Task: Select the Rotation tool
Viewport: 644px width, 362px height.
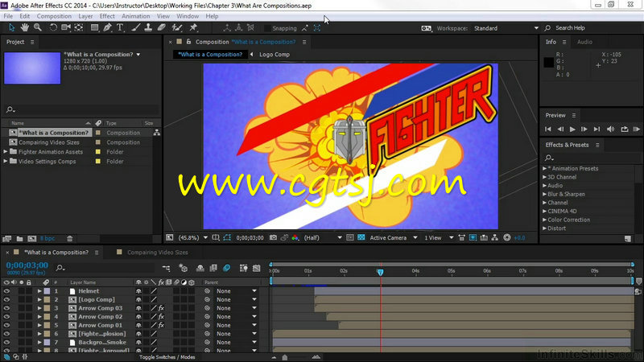Action: pyautogui.click(x=53, y=27)
